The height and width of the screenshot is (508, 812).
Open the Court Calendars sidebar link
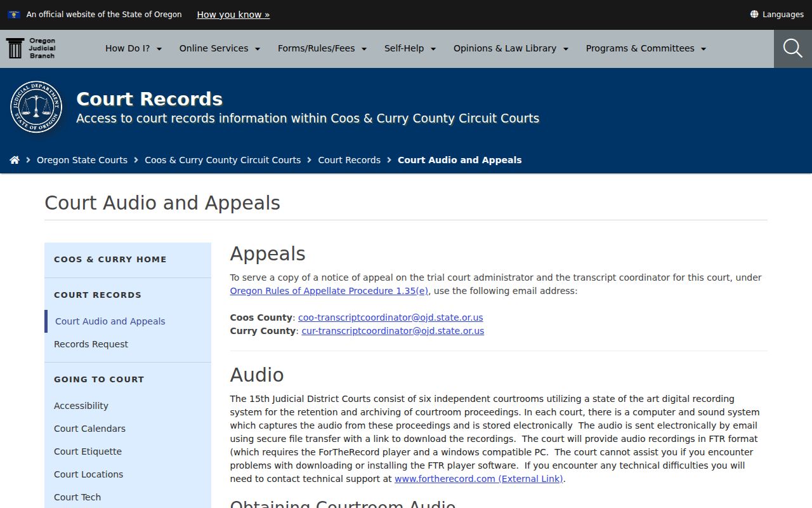coord(89,429)
